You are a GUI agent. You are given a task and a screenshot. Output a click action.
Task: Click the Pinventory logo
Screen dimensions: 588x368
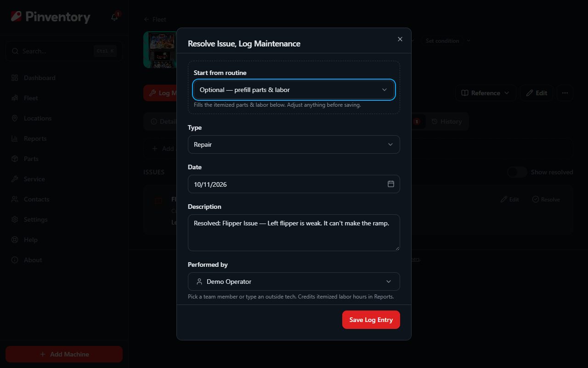tap(51, 17)
